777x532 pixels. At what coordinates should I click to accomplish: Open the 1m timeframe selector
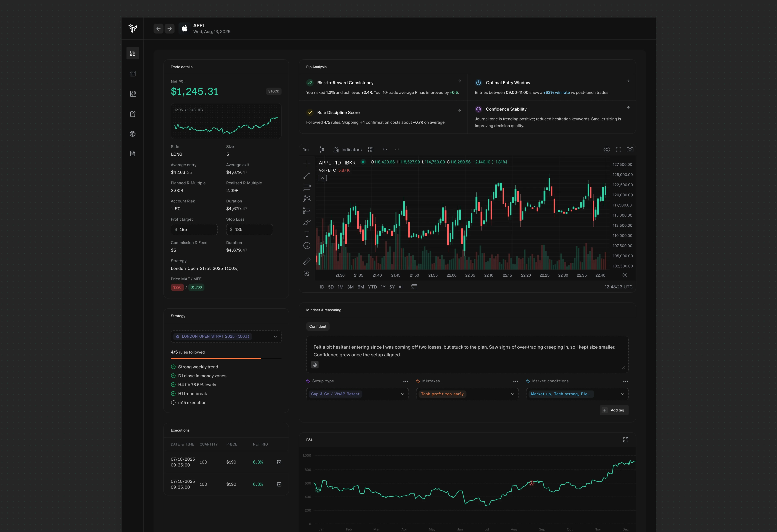coord(306,150)
